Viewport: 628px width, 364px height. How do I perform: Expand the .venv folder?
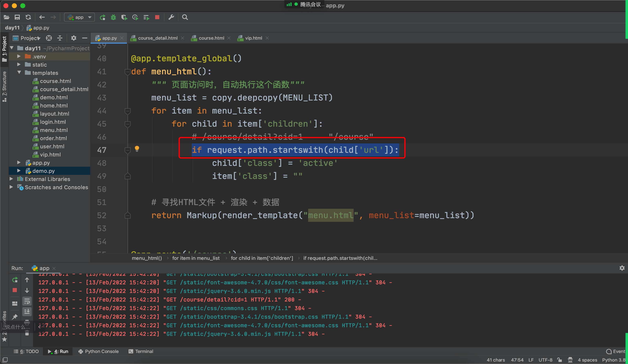[19, 56]
